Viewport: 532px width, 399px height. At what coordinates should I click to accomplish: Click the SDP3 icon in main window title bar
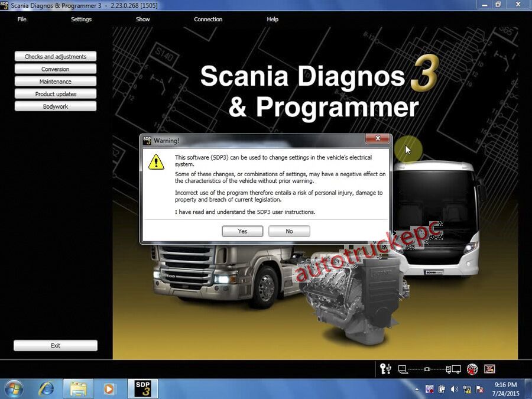[4, 5]
